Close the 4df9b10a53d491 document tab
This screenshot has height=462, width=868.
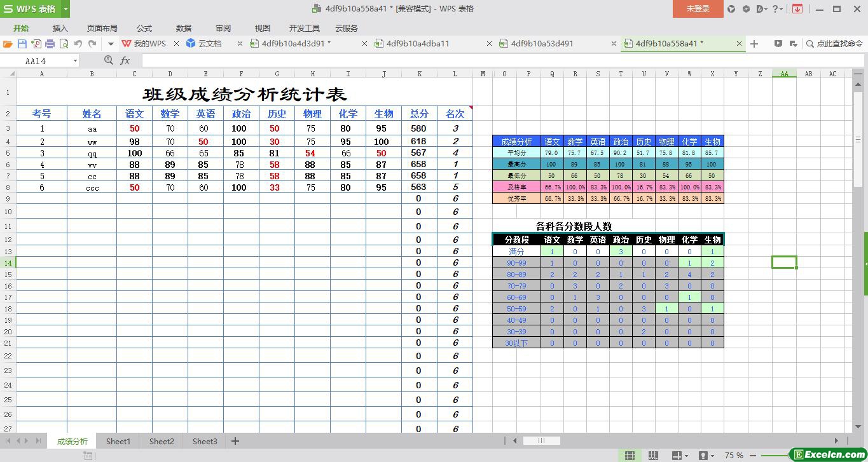[614, 44]
